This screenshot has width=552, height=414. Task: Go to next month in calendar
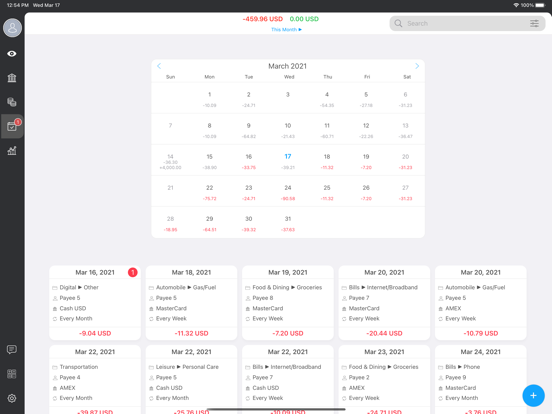tap(417, 66)
